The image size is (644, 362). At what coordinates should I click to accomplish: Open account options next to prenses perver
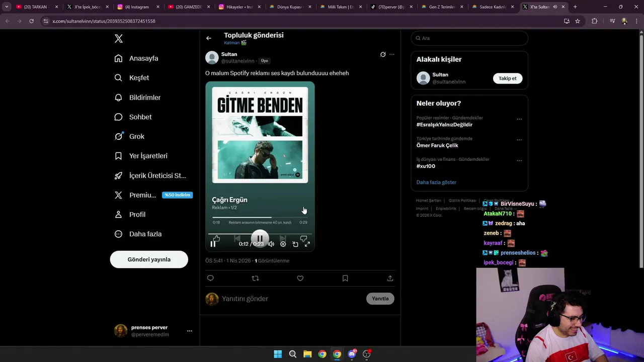[x=189, y=331]
